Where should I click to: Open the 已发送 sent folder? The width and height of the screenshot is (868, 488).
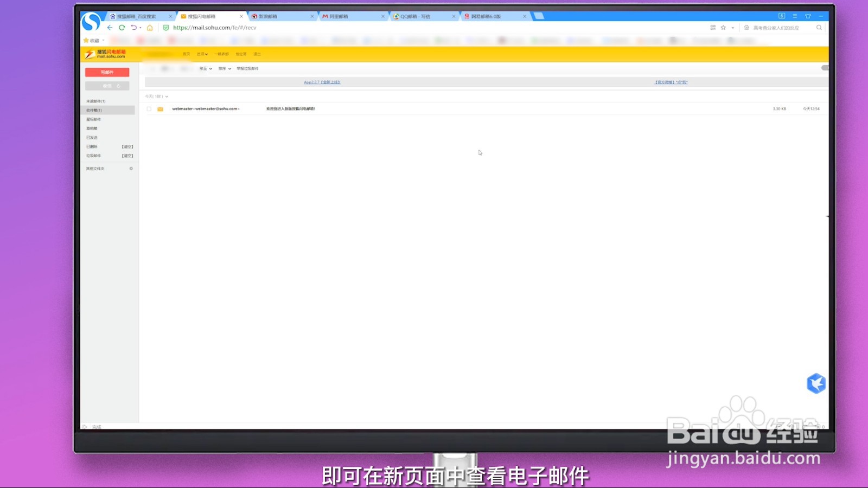pyautogui.click(x=92, y=138)
